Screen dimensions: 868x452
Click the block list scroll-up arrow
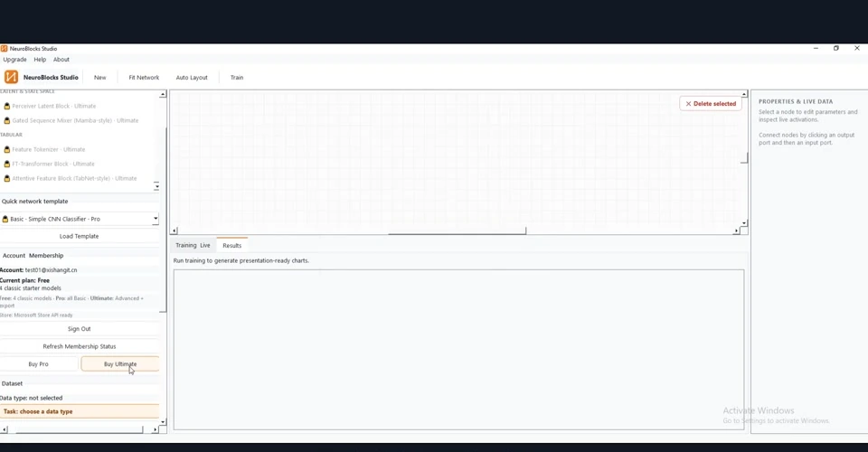tap(163, 95)
